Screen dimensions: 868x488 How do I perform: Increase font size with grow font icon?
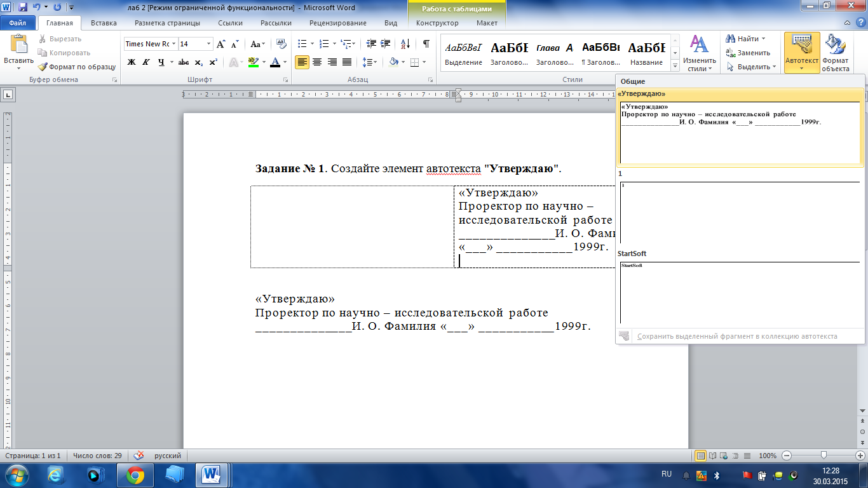[221, 44]
